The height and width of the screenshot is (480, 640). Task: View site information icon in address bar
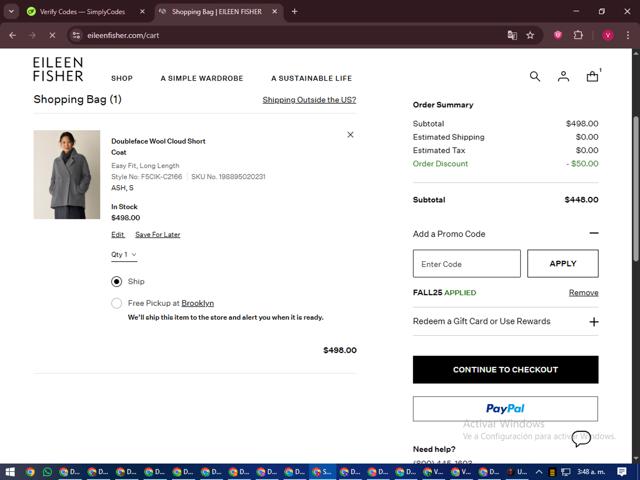tap(76, 36)
